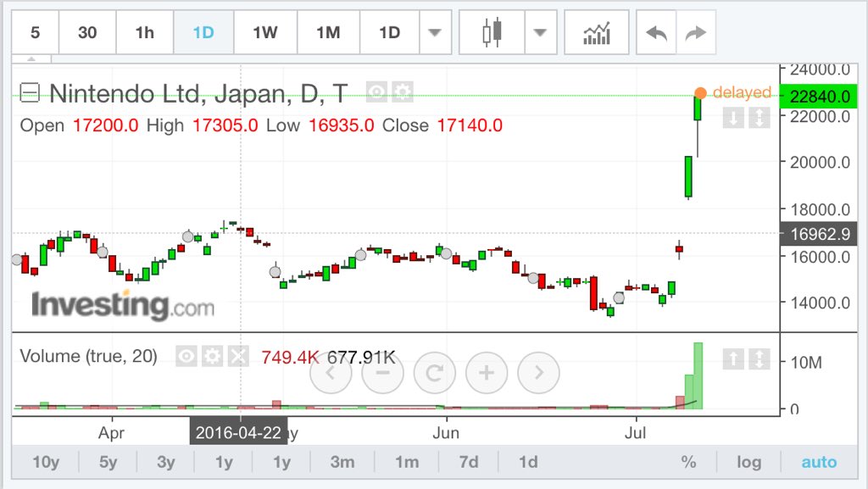Click the Apr label on time axis
868x489 pixels.
111,432
